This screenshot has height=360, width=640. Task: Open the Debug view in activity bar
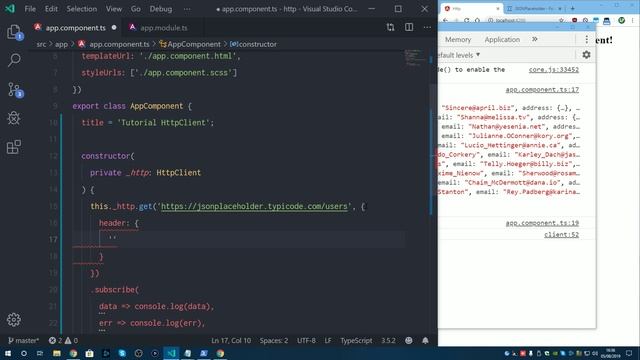(14, 118)
